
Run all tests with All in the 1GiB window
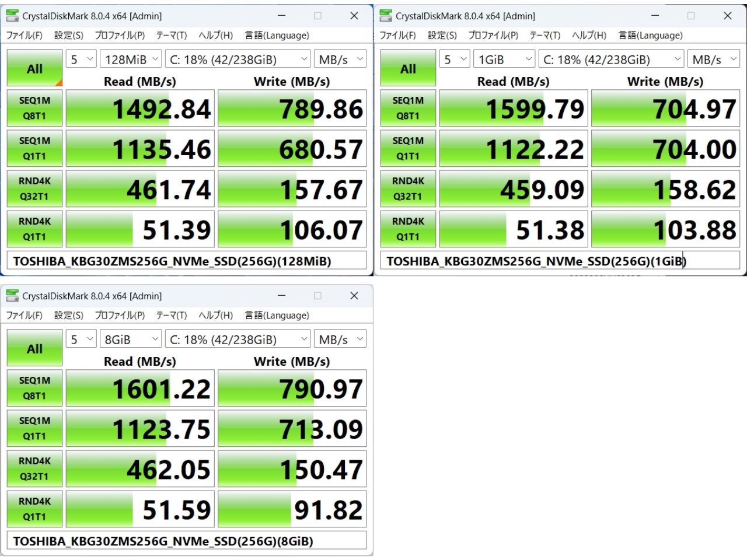408,68
